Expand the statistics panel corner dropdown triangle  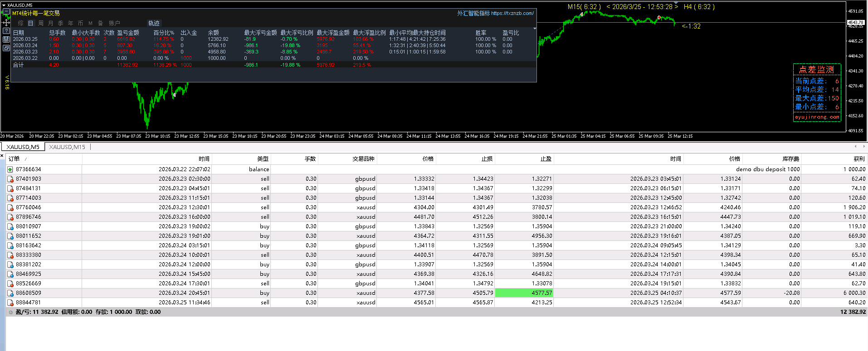tap(535, 29)
